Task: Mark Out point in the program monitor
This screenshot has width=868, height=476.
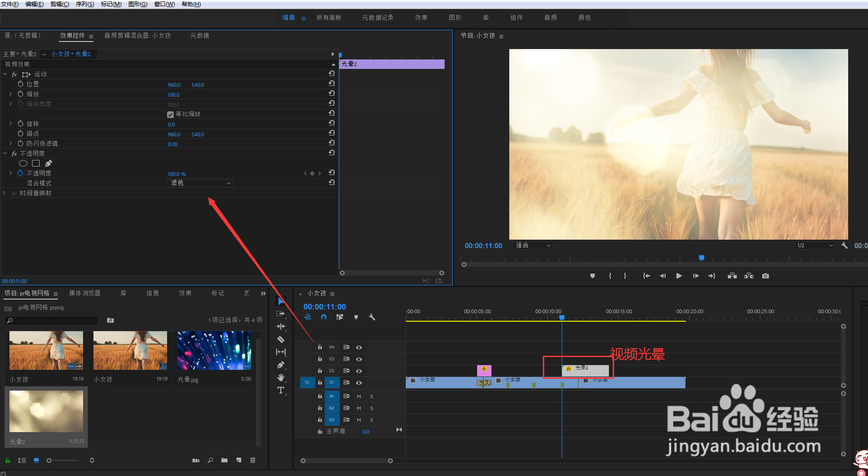Action: pyautogui.click(x=625, y=276)
